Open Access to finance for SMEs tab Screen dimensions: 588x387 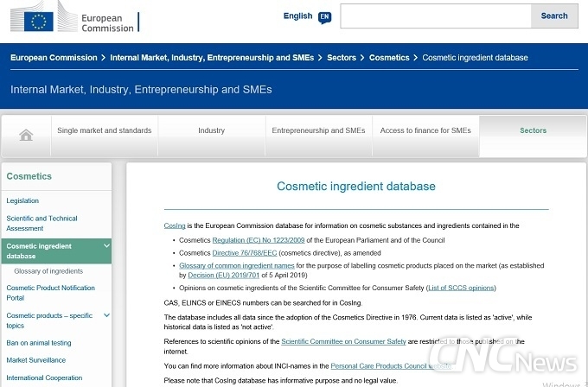425,136
